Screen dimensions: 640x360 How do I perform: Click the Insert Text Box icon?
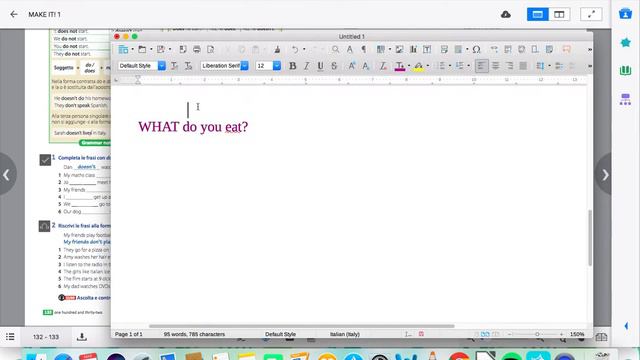coord(427,49)
